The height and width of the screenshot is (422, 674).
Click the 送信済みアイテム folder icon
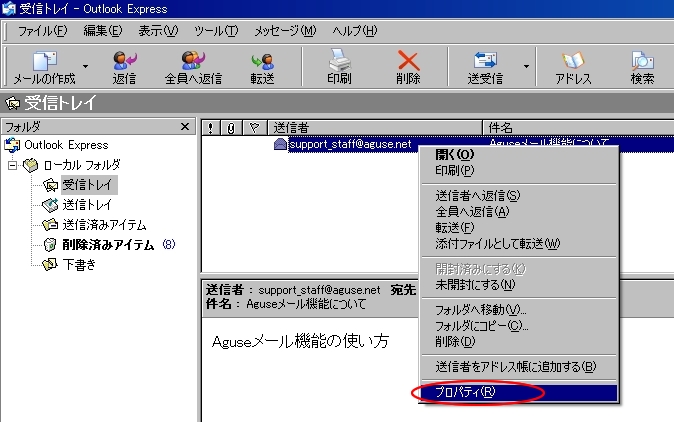coord(50,225)
